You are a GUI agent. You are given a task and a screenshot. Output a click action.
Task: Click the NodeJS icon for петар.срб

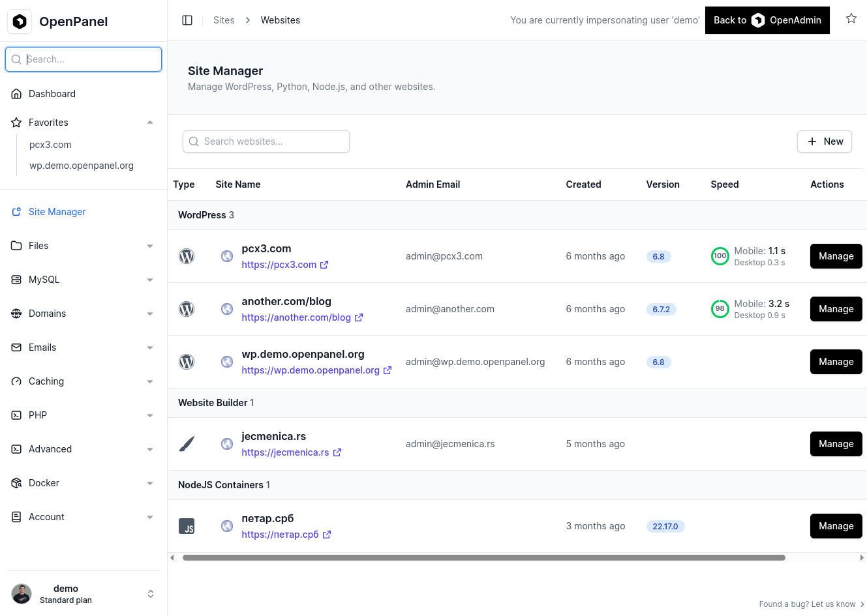(187, 526)
